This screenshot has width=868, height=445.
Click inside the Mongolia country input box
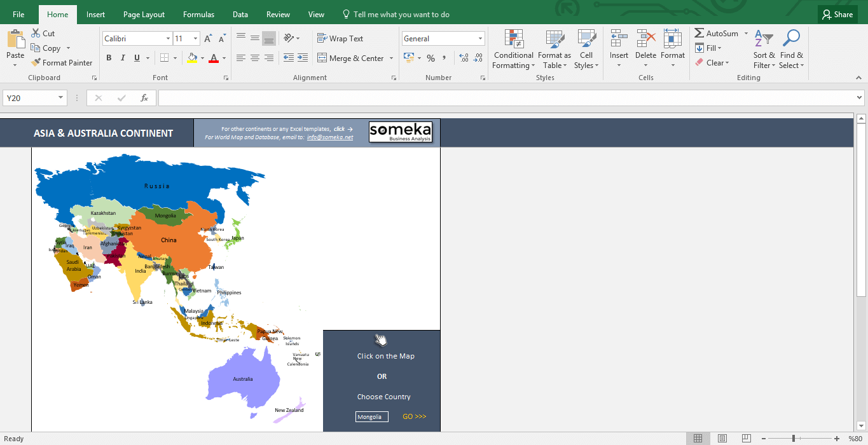coord(371,416)
